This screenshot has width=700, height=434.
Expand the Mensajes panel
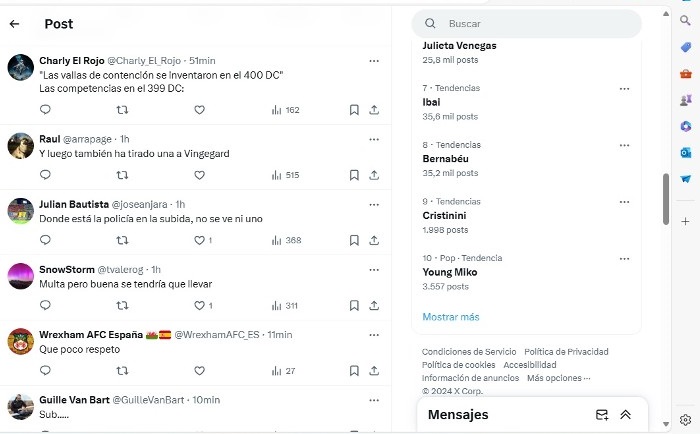point(626,415)
